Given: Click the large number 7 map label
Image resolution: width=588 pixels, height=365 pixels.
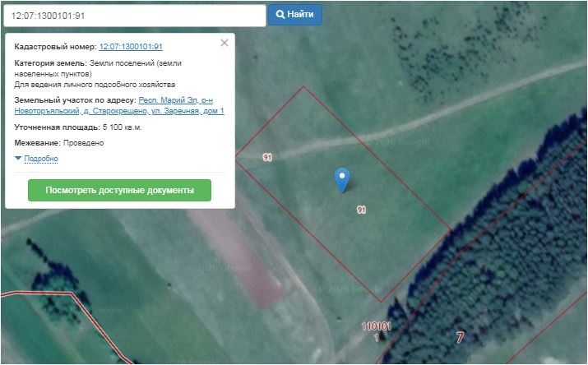Looking at the screenshot, I should click(461, 337).
